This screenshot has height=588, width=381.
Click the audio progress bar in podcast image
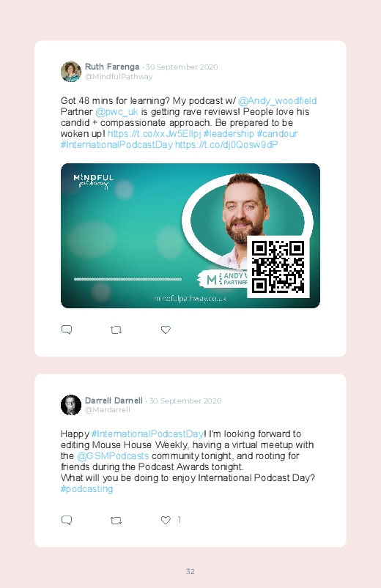[x=127, y=279]
